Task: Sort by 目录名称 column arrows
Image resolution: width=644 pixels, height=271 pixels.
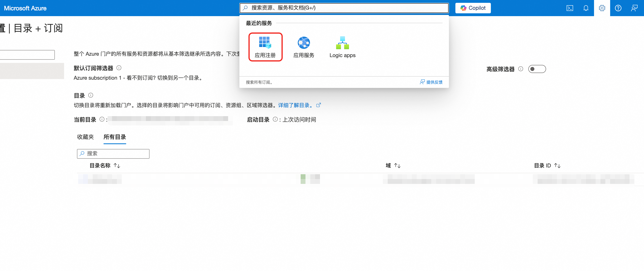Action: pos(117,166)
